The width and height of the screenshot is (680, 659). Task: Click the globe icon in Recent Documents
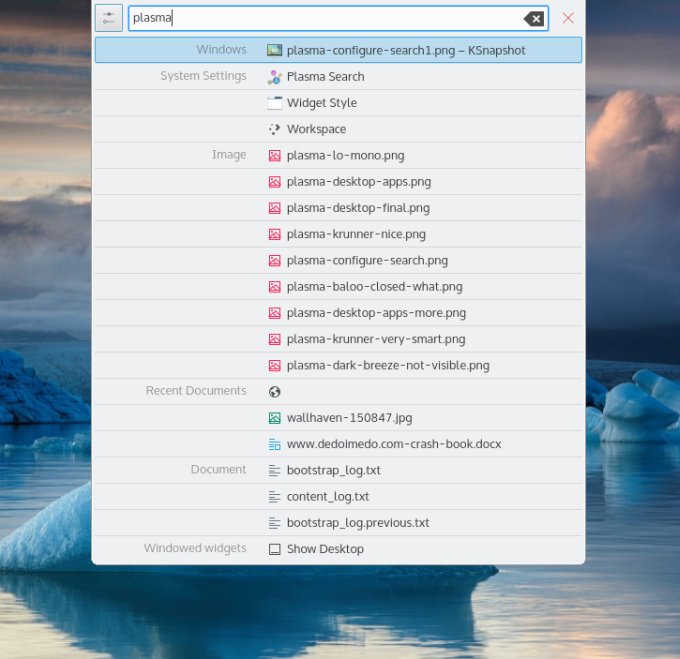[x=274, y=392]
